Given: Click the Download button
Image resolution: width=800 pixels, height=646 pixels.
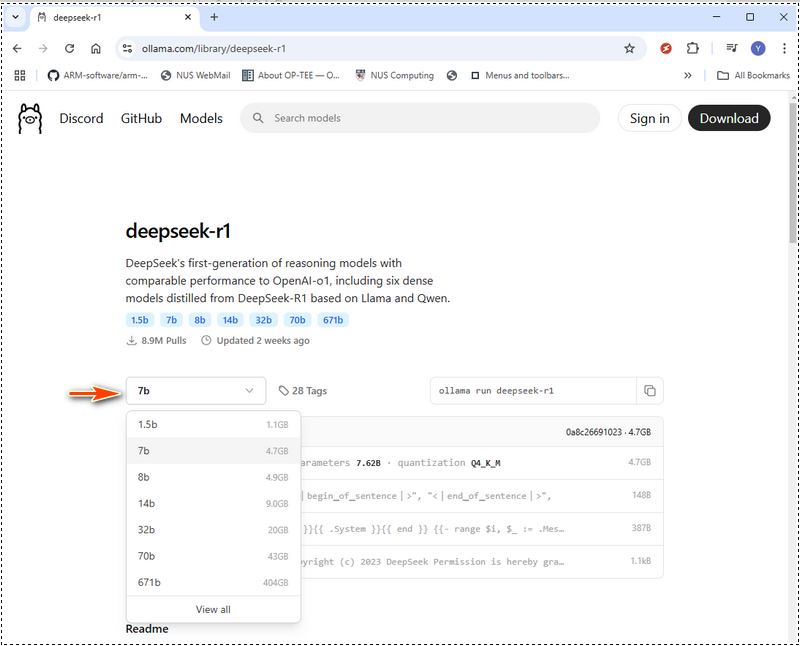Looking at the screenshot, I should [x=729, y=118].
